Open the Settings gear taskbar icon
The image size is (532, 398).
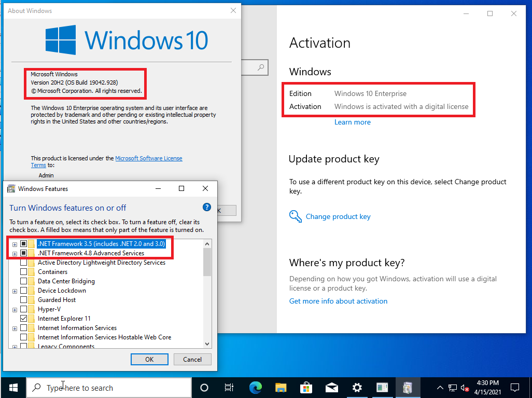coord(357,388)
